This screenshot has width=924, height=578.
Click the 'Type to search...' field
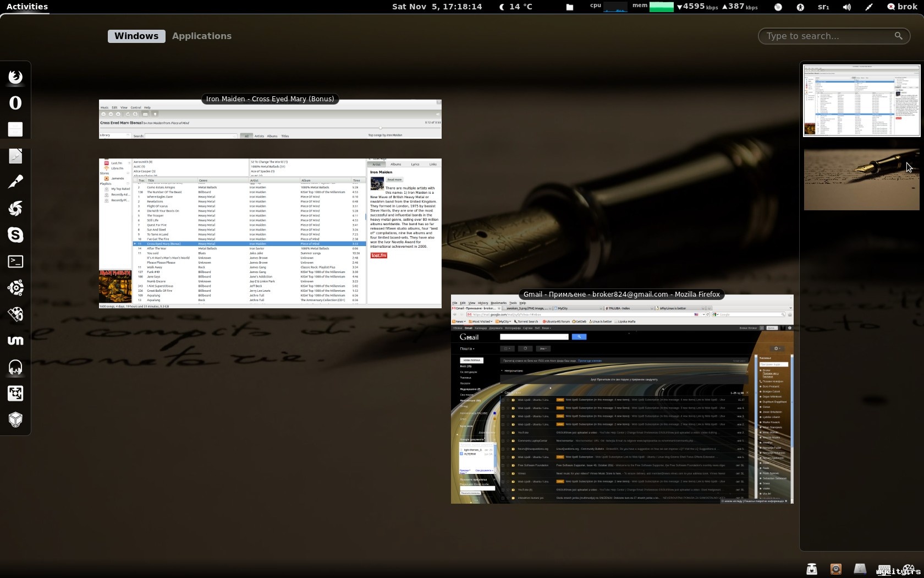[834, 36]
